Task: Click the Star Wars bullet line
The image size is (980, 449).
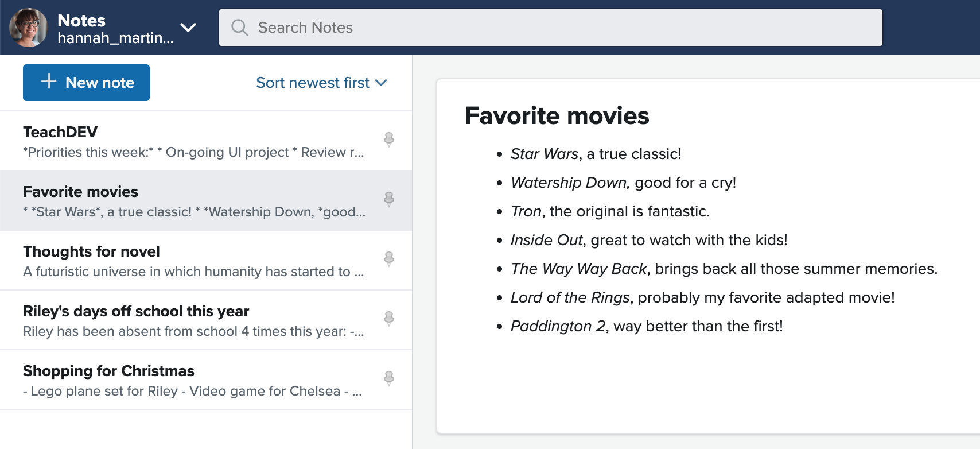Action: pos(596,154)
